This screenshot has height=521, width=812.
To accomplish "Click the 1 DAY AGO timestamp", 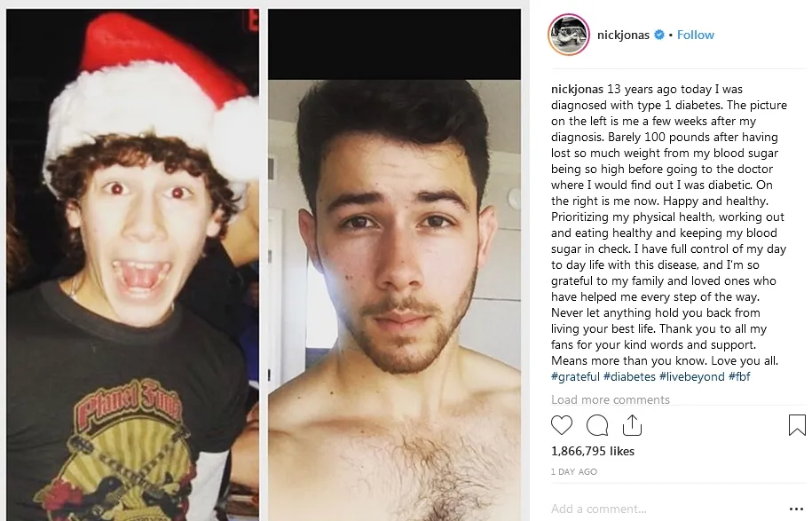I will coord(574,472).
